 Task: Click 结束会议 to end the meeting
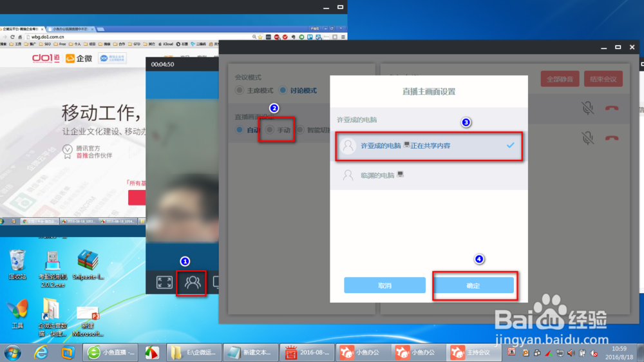(603, 79)
